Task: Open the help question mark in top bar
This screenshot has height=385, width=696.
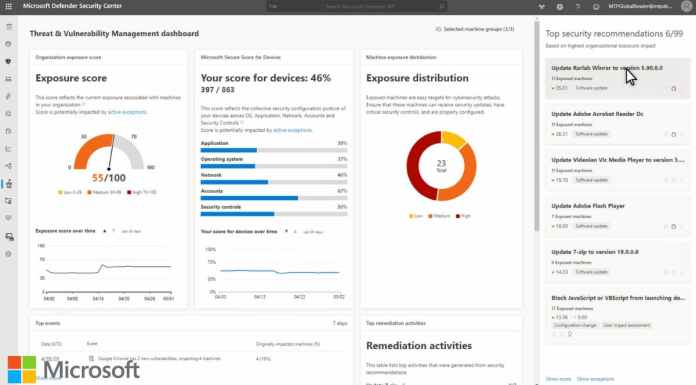Action: coord(578,7)
